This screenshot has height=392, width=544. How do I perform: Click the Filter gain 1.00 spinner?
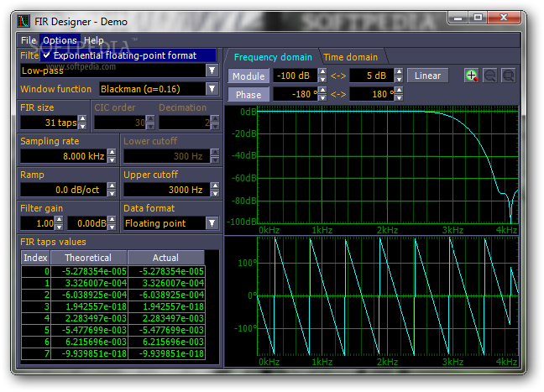tap(59, 223)
